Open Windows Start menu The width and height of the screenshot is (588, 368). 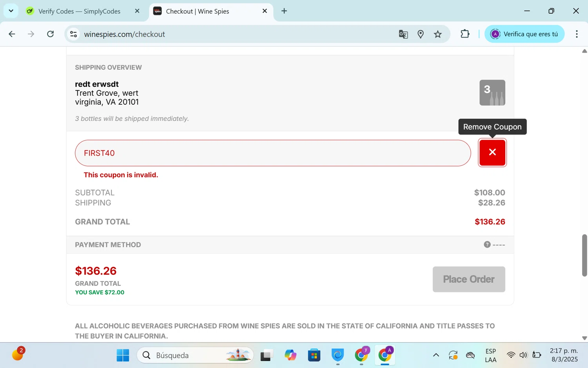[123, 355]
